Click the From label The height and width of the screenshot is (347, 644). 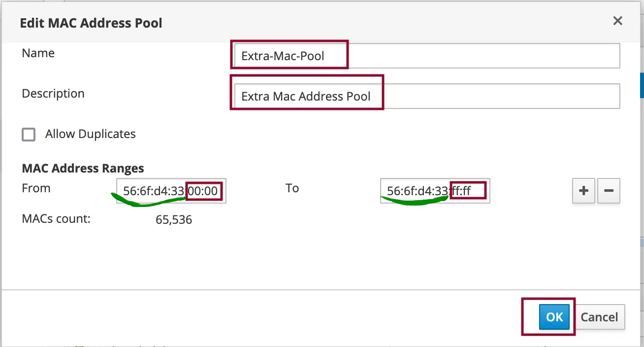(36, 188)
